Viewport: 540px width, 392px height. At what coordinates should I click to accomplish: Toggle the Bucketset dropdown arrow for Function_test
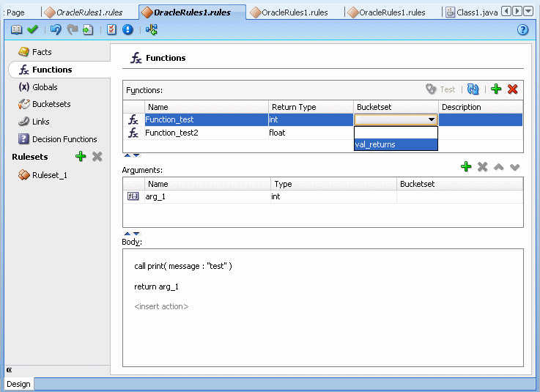431,119
